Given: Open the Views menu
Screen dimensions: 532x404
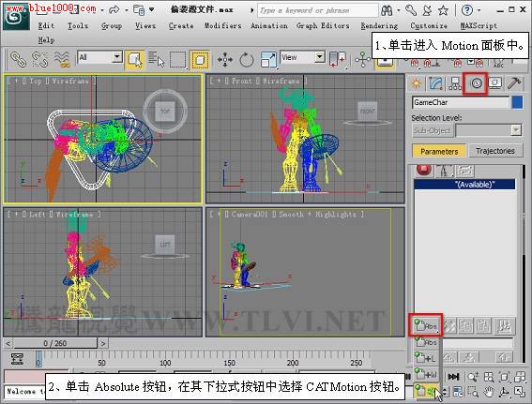Looking at the screenshot, I should point(145,25).
